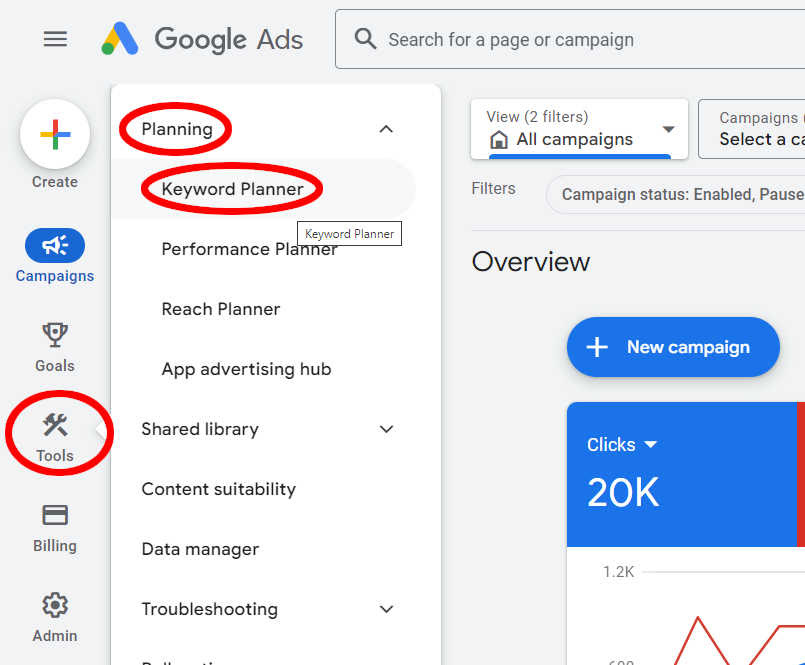Open Performance Planner
This screenshot has height=665, width=805.
click(x=249, y=249)
